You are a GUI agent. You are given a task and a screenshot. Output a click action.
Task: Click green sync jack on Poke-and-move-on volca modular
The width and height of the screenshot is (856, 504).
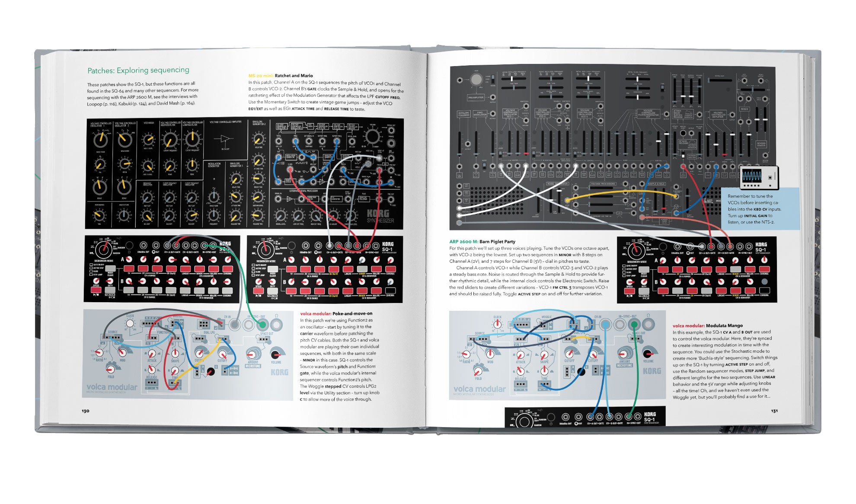[262, 324]
